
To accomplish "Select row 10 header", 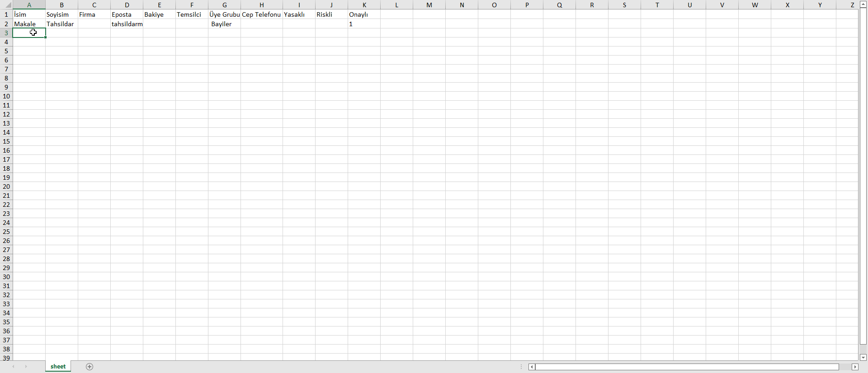I will click(6, 96).
